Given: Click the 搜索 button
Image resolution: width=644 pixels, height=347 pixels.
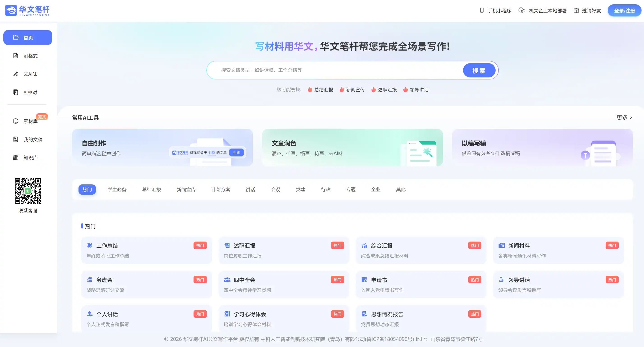Looking at the screenshot, I should 479,70.
